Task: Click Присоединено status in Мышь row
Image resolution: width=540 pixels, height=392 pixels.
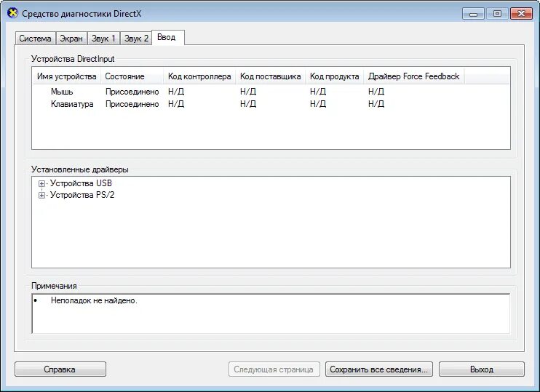Action: pyautogui.click(x=132, y=92)
